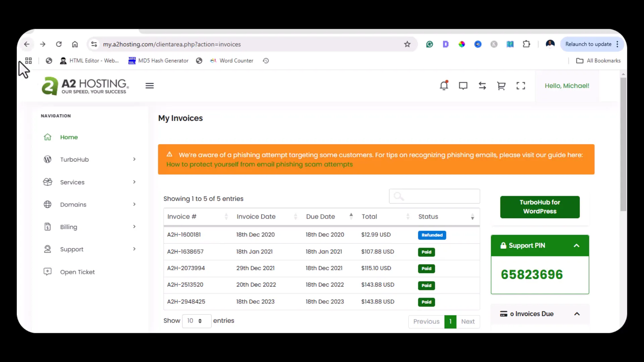The height and width of the screenshot is (362, 644).
Task: Open the apps grid in bookmarks bar
Action: pyautogui.click(x=29, y=61)
